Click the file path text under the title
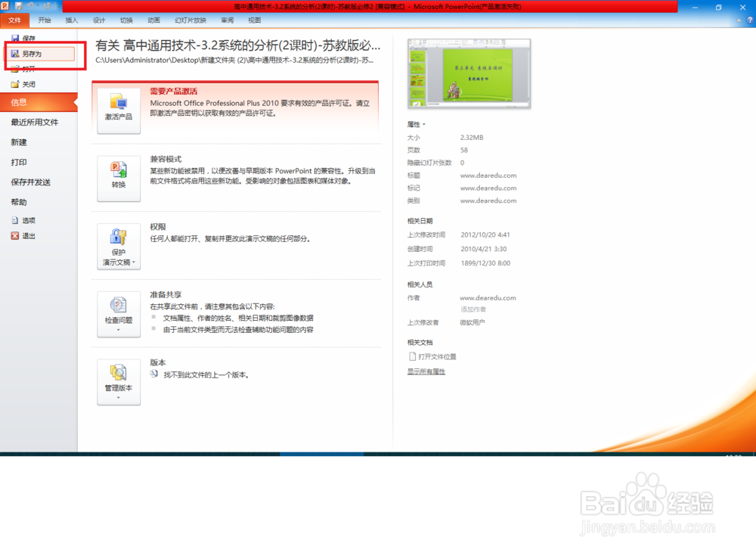This screenshot has width=756, height=553. click(x=234, y=61)
